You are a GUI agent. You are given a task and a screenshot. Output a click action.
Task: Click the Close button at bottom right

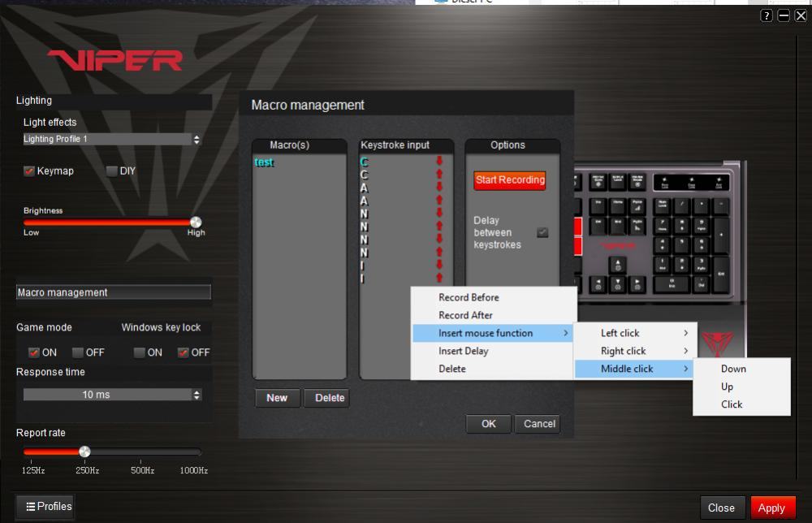[722, 508]
